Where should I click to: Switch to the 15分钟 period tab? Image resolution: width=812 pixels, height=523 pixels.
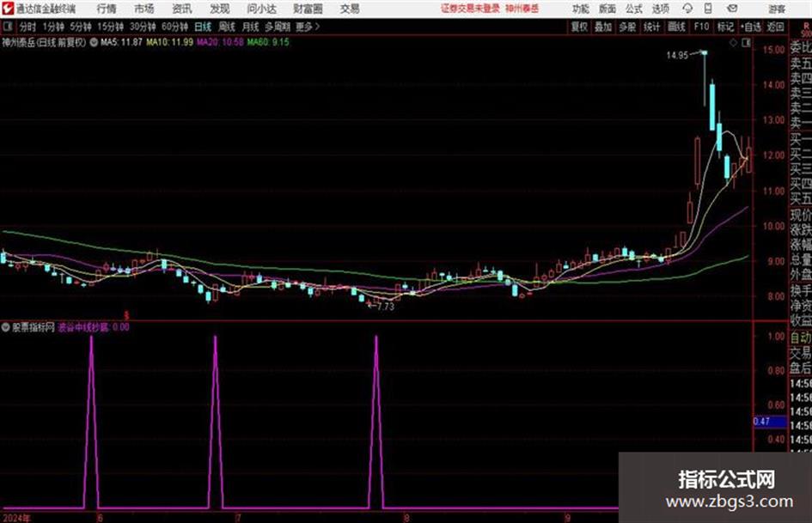(x=111, y=27)
